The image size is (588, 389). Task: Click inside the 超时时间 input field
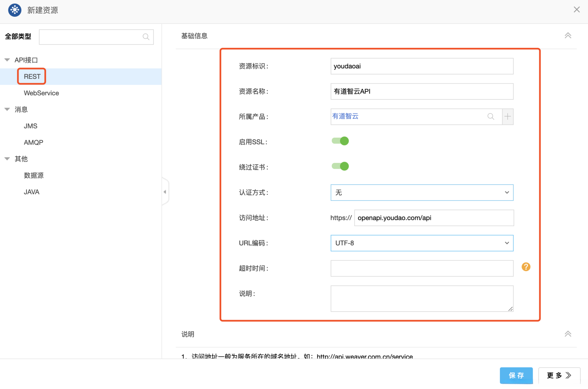[x=421, y=268]
